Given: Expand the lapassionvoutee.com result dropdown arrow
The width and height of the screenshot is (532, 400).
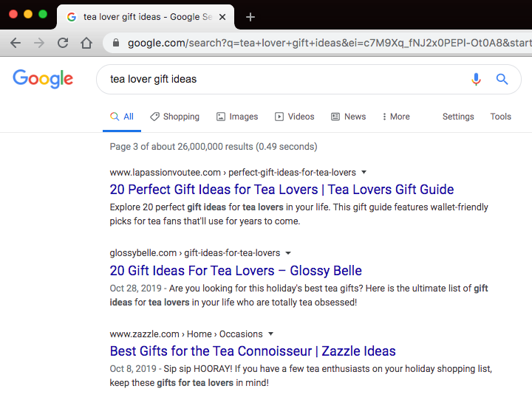Looking at the screenshot, I should (364, 172).
